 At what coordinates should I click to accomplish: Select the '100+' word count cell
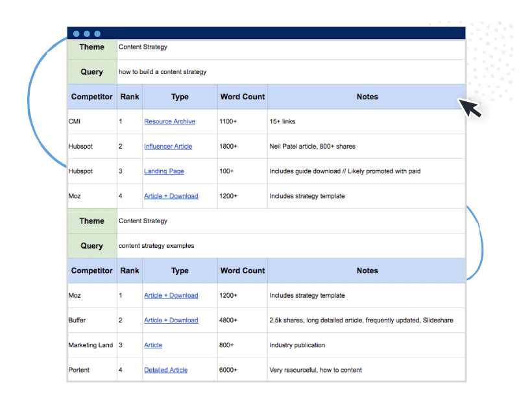pyautogui.click(x=243, y=171)
